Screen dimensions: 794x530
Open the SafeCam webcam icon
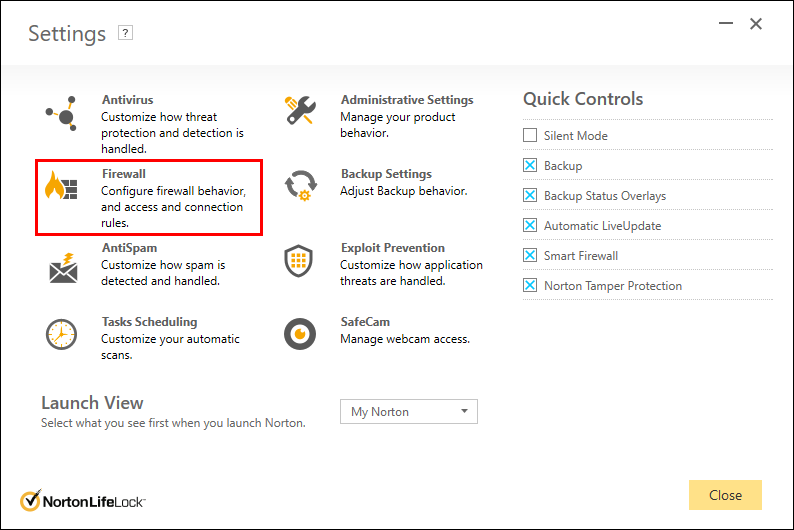[x=301, y=334]
